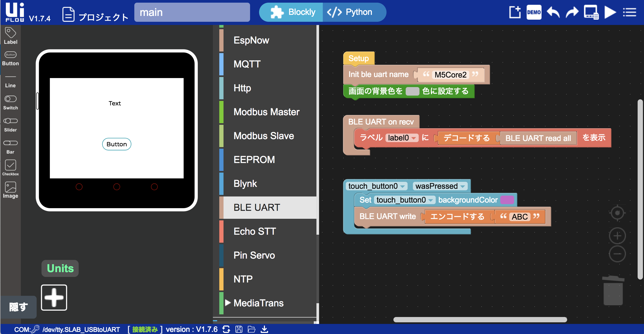The height and width of the screenshot is (334, 644).
Task: Select the Switch widget tool
Action: point(10,102)
